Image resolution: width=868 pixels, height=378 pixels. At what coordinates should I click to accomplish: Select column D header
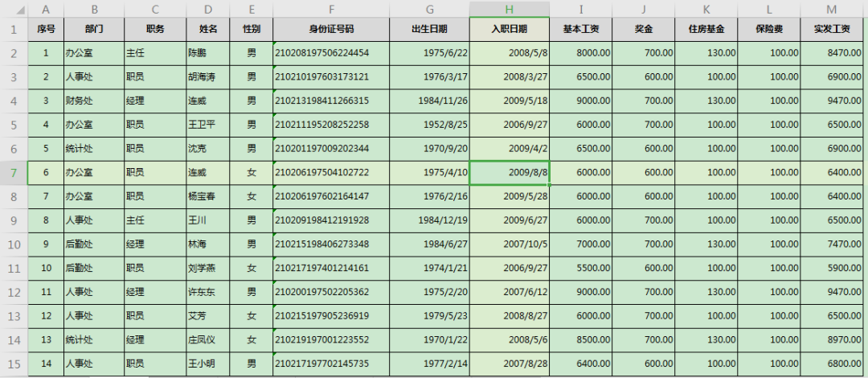point(208,9)
